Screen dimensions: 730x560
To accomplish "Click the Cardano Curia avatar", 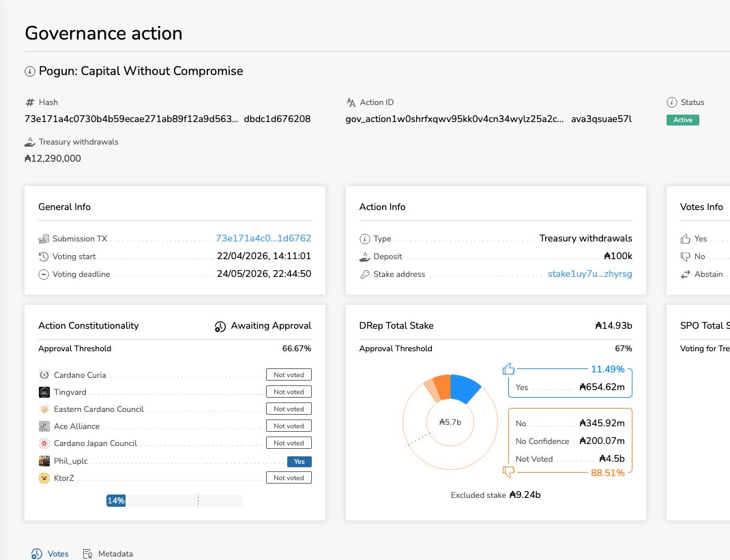I will pos(44,374).
